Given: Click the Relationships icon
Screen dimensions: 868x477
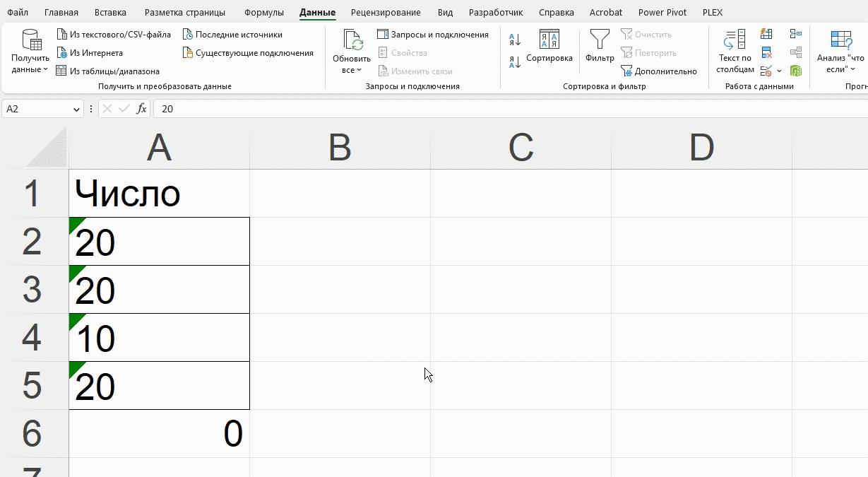Looking at the screenshot, I should (x=796, y=52).
